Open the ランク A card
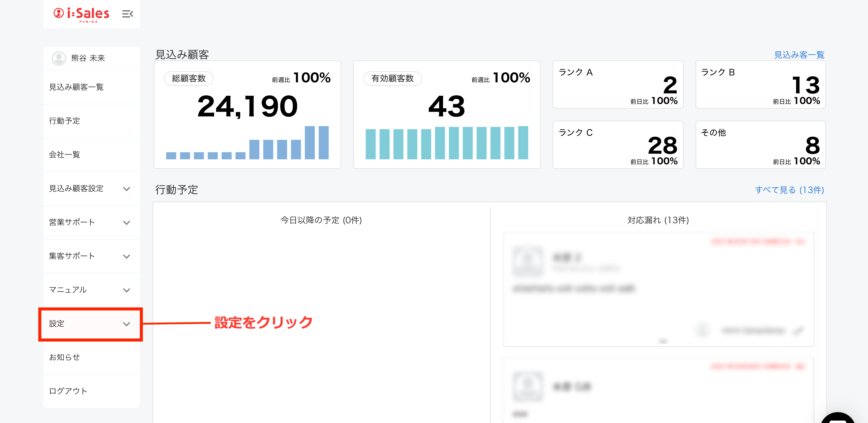 [617, 85]
